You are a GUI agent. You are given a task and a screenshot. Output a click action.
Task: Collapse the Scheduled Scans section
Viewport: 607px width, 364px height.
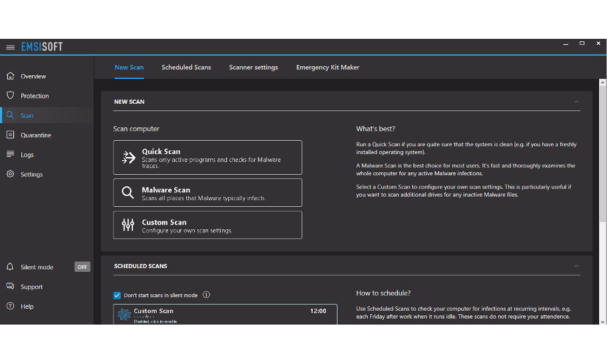coord(577,266)
